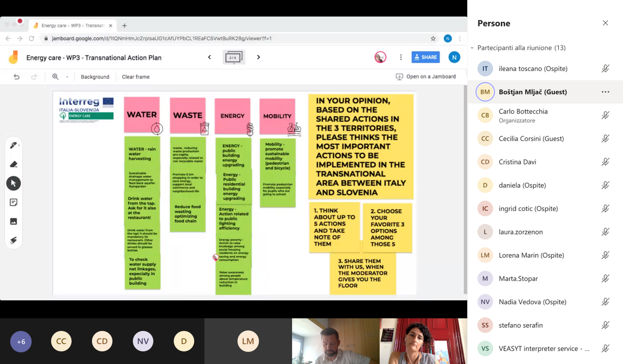Select the pink WATER sticky note
The width and height of the screenshot is (623, 364).
point(142,115)
